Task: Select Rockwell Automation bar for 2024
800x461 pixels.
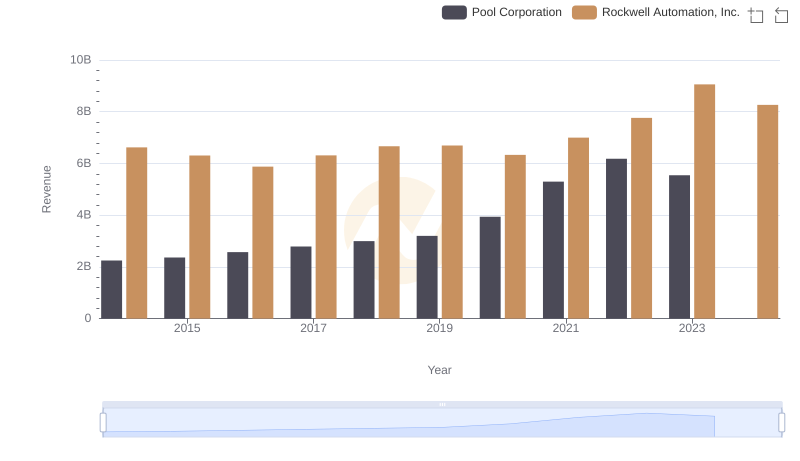Action: click(767, 212)
